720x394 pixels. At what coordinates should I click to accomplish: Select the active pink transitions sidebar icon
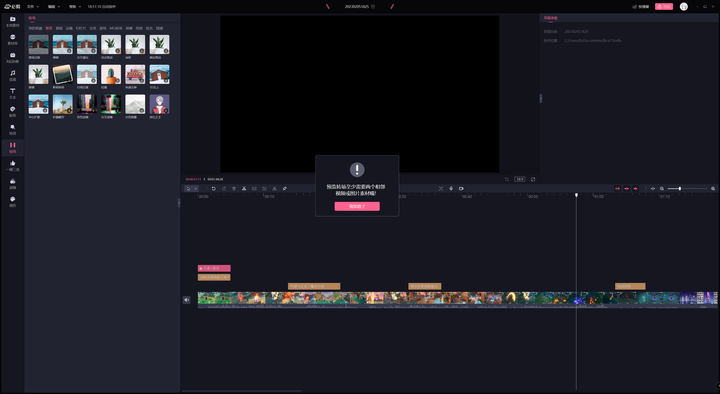12,147
